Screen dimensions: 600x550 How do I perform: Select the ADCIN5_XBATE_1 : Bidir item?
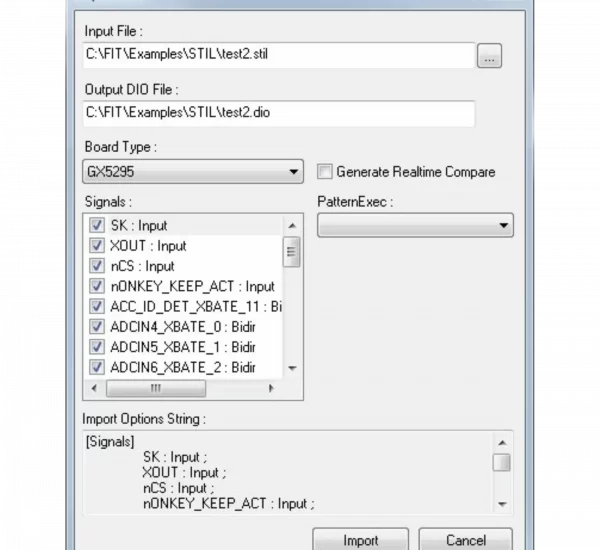pyautogui.click(x=182, y=347)
